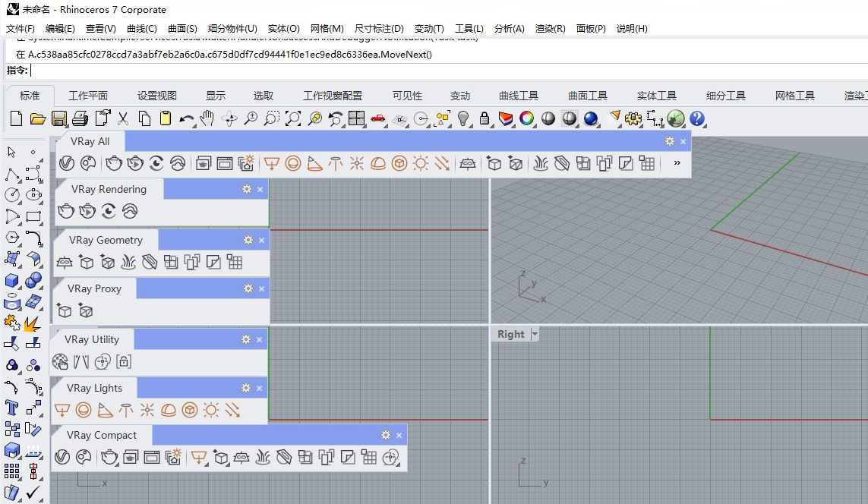Screen dimensions: 868x504
Task: Click the Lock objects padlock icon
Action: click(x=485, y=118)
